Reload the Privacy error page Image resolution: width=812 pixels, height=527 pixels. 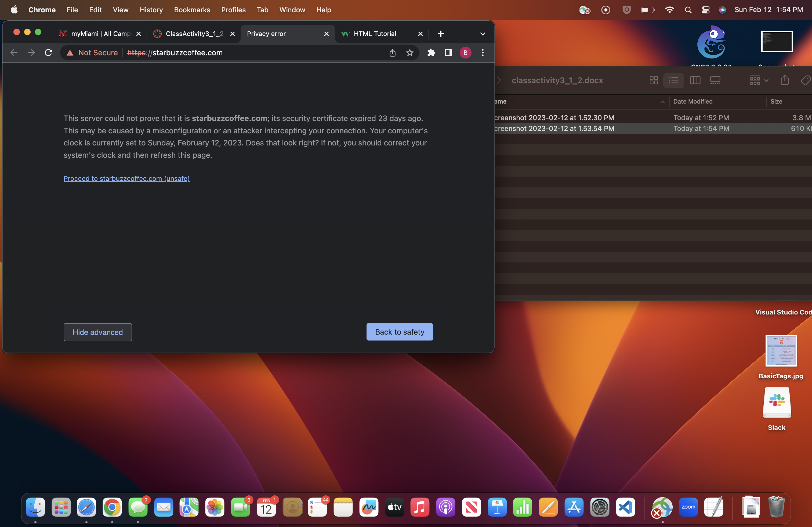[48, 53]
